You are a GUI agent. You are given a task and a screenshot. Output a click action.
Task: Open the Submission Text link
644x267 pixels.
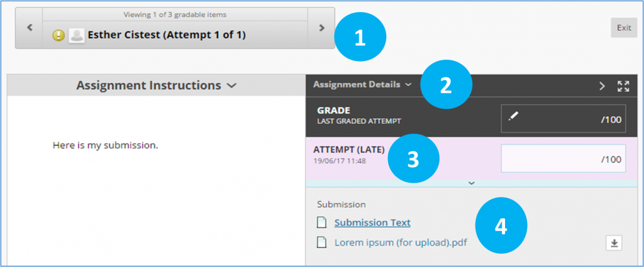tap(372, 222)
